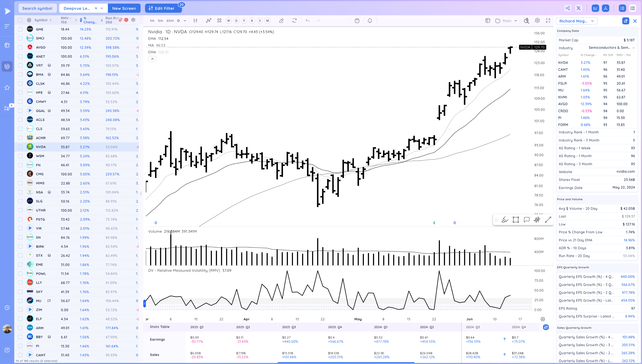Check the ARM row checkbox
The image size is (642, 364).
point(20,328)
